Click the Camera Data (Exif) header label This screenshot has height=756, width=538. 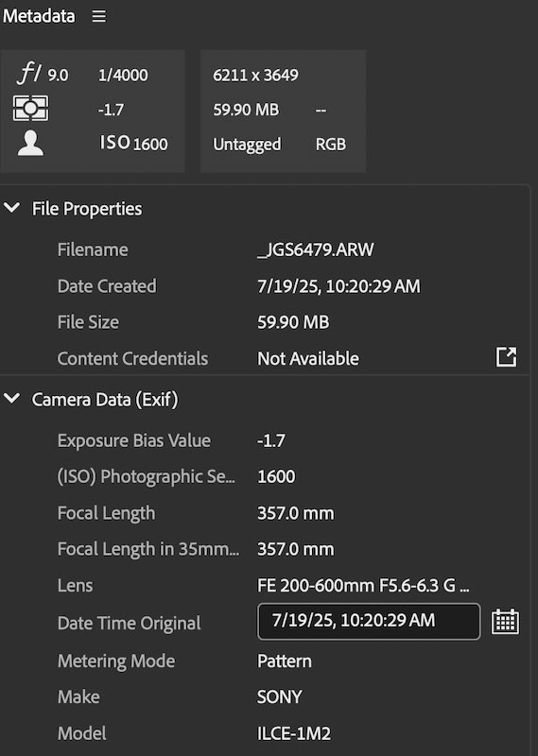pos(105,400)
